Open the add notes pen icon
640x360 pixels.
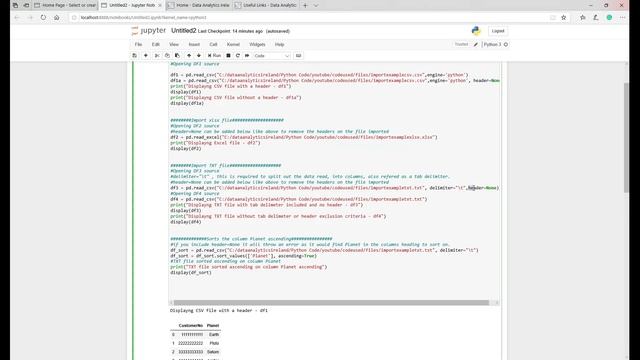596,18
